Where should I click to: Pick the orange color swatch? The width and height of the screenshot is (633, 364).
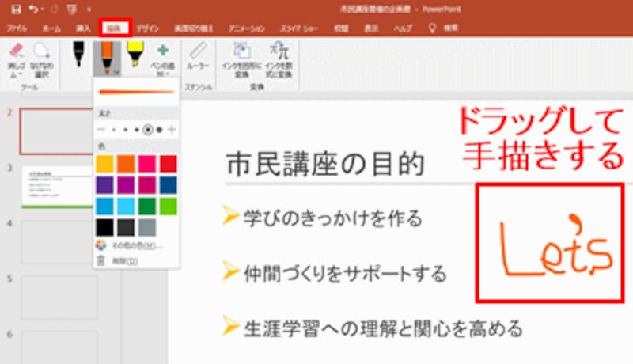pos(126,164)
